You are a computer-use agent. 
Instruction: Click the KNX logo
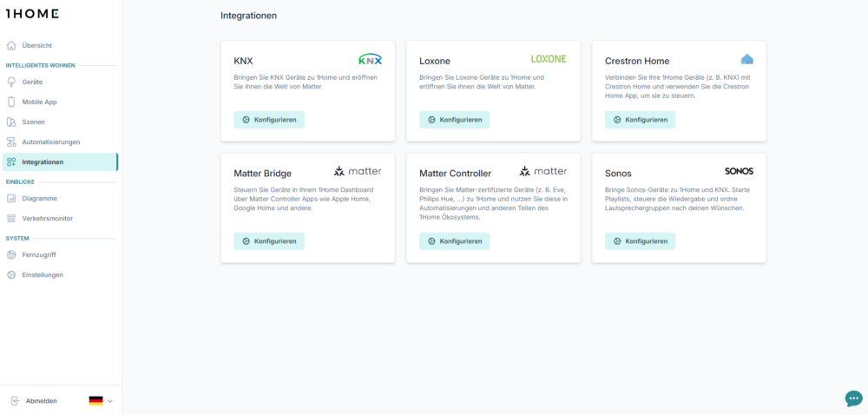[x=371, y=59]
